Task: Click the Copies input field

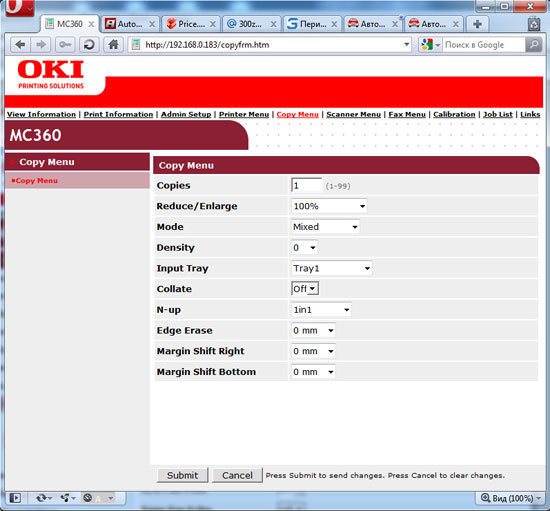Action: pos(306,186)
